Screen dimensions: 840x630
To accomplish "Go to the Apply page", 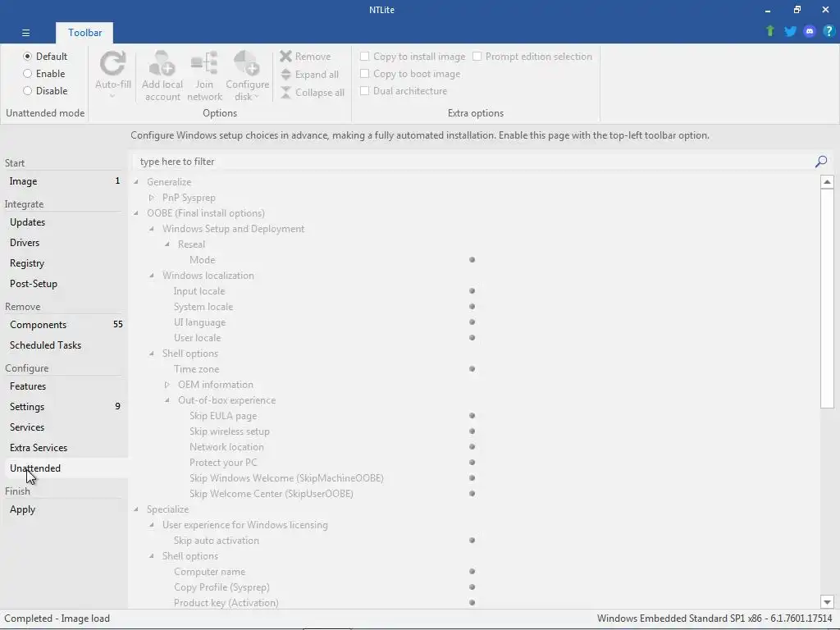I will click(64, 509).
